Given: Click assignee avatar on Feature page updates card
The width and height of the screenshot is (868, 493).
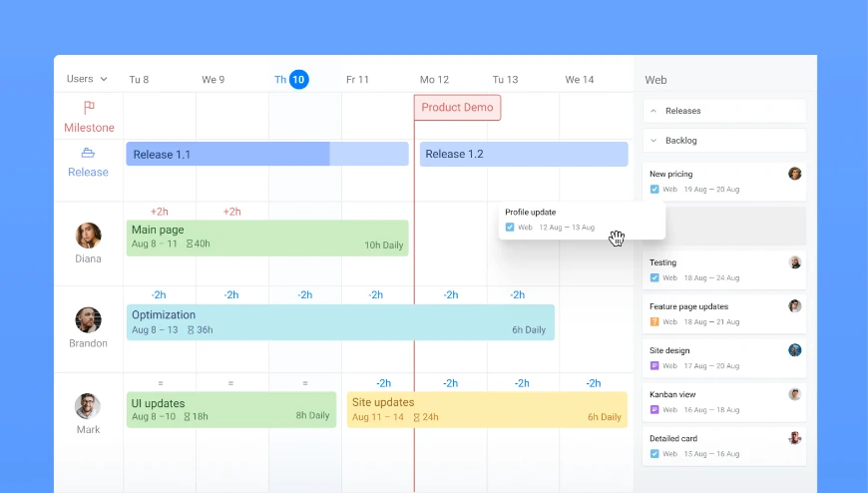Looking at the screenshot, I should click(x=795, y=305).
